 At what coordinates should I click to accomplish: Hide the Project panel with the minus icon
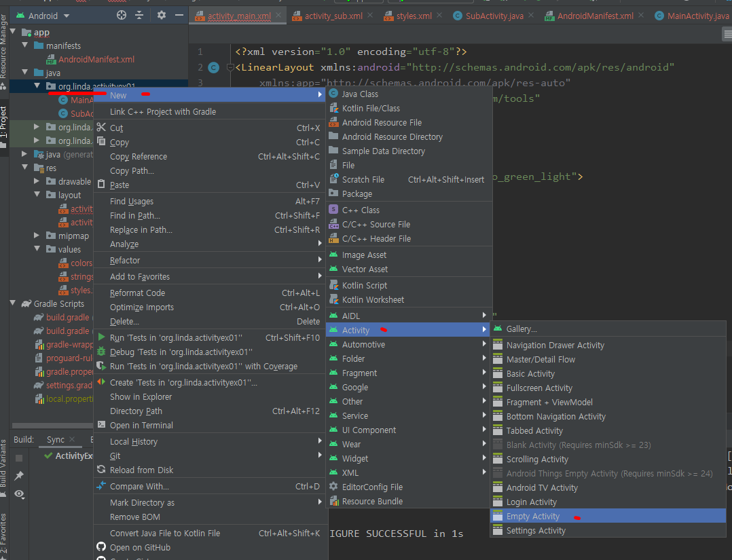point(179,16)
